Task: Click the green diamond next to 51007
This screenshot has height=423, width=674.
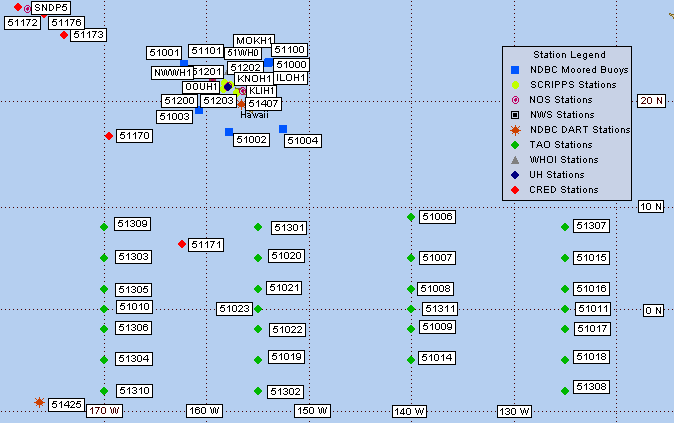Action: point(411,258)
